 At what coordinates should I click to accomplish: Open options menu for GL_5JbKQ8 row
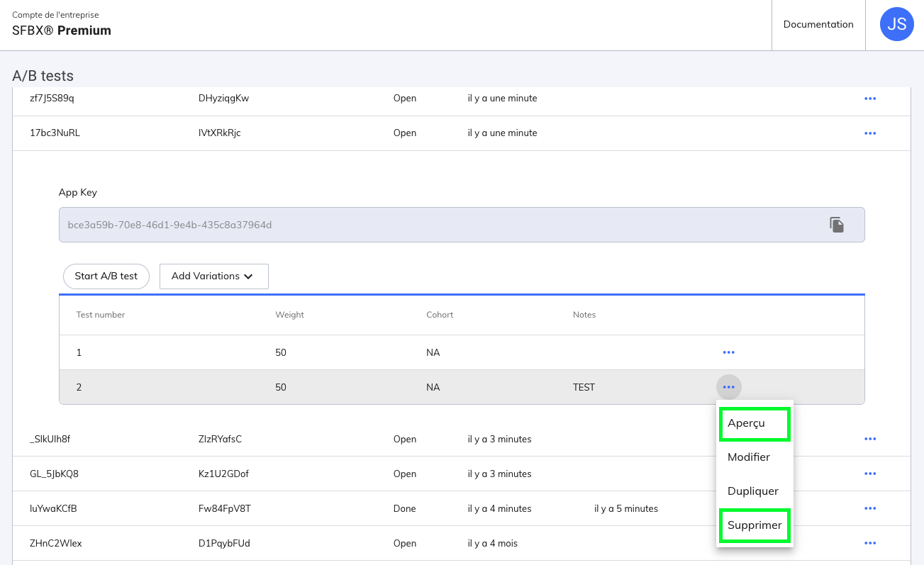click(870, 474)
